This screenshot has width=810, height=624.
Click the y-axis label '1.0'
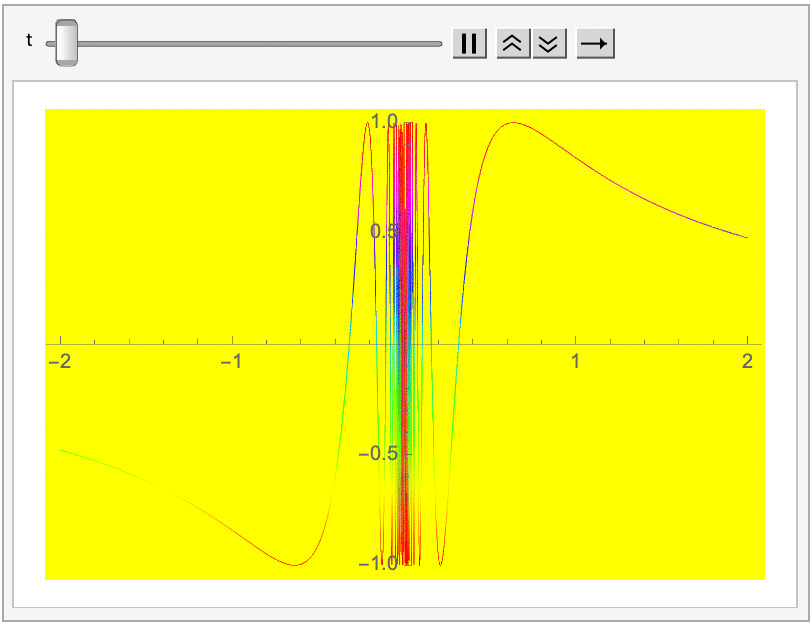click(x=384, y=121)
